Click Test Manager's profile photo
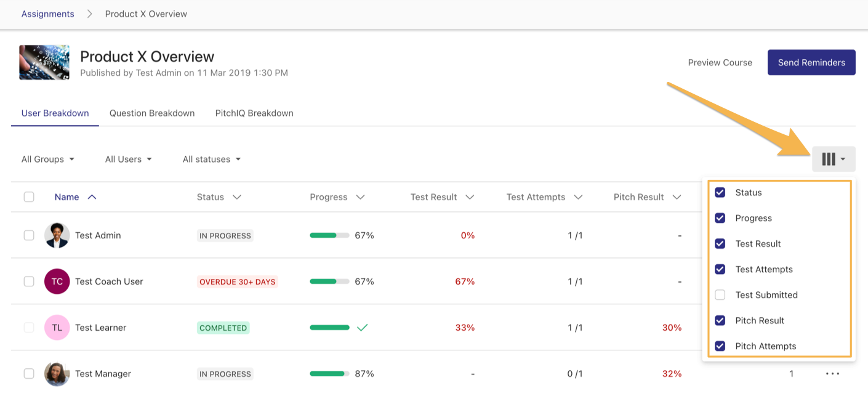Screen dimensions: 868x396 click(x=57, y=374)
